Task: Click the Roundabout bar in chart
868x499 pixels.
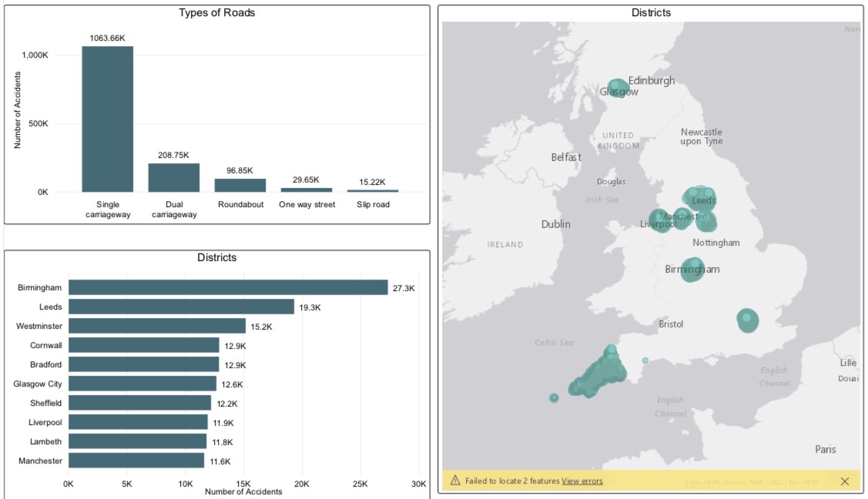Action: pyautogui.click(x=240, y=186)
